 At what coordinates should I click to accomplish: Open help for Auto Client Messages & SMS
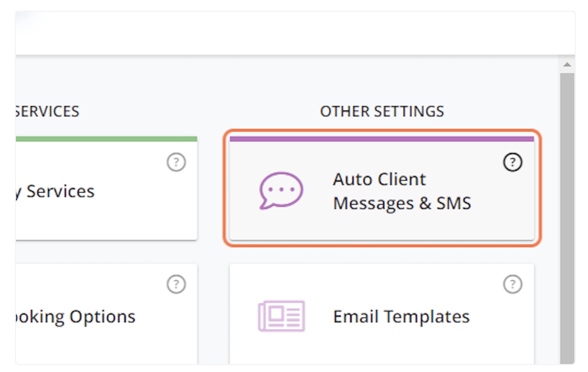pos(513,162)
